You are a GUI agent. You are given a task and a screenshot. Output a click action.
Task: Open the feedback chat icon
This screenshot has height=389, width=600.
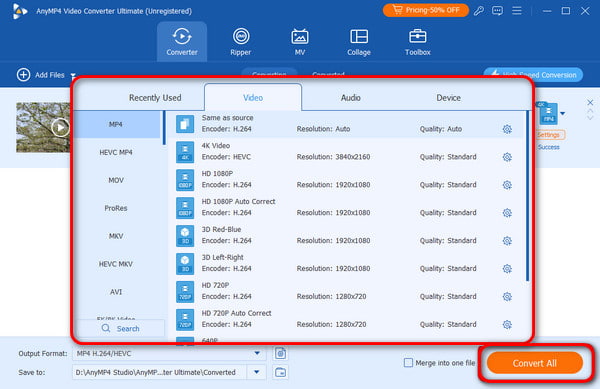(497, 11)
